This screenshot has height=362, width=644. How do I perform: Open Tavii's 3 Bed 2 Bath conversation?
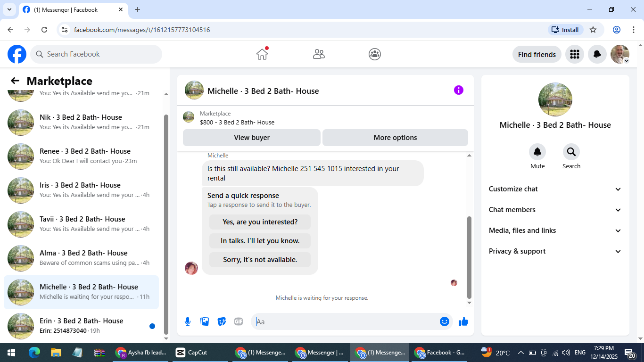click(x=81, y=224)
